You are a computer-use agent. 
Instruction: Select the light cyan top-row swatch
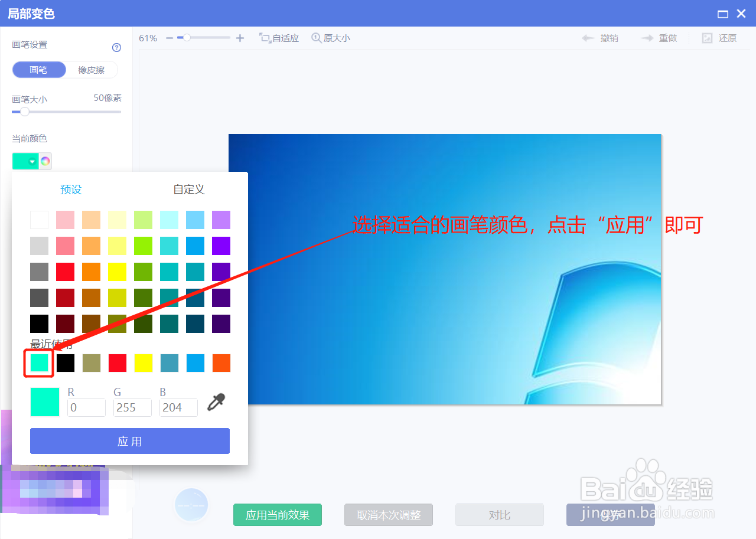[170, 220]
